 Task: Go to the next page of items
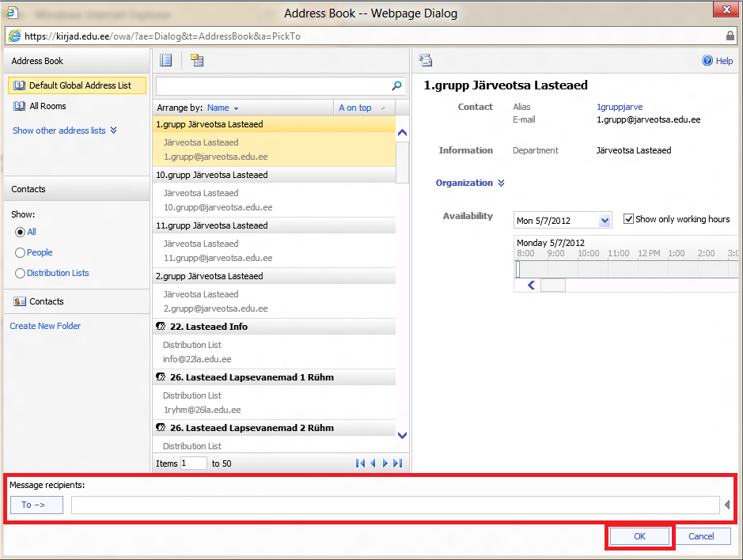pyautogui.click(x=385, y=464)
